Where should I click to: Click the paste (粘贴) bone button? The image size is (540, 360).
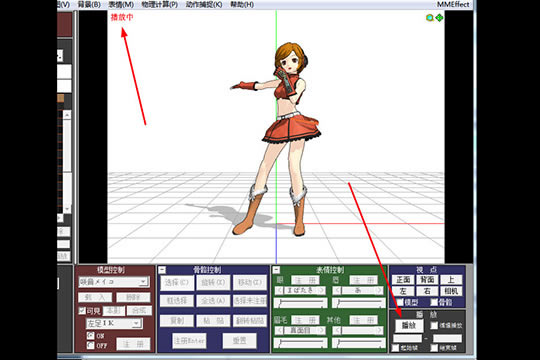[x=213, y=321]
